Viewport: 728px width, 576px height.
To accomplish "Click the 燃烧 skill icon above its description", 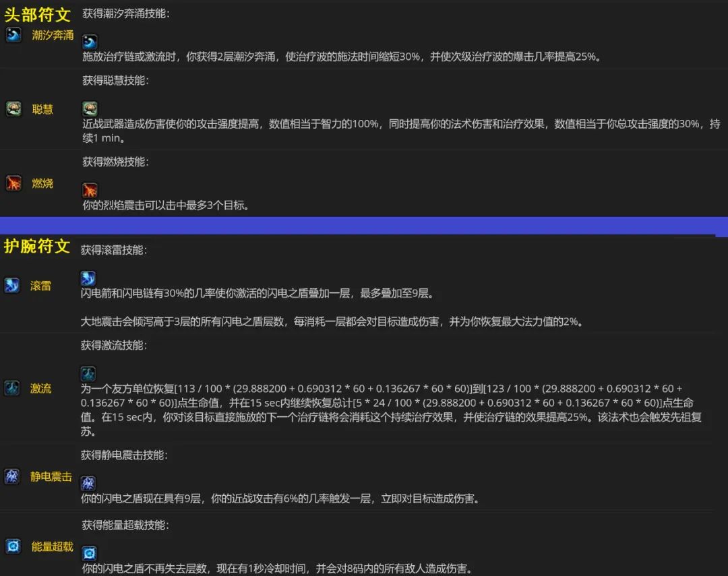I will click(90, 190).
